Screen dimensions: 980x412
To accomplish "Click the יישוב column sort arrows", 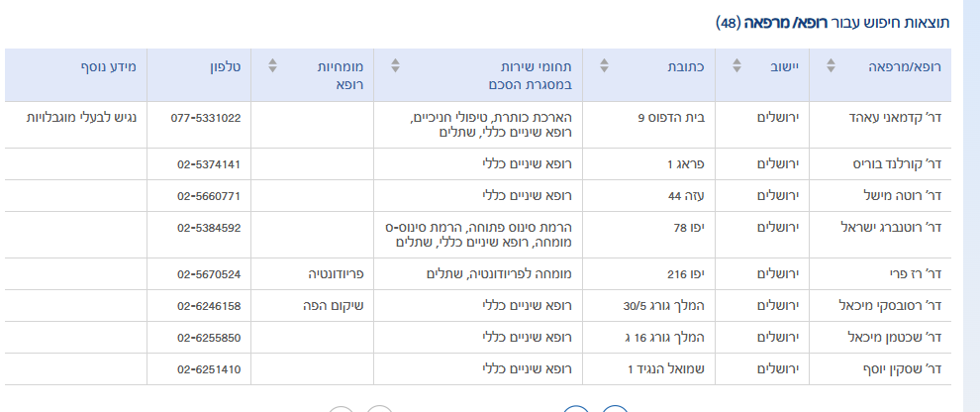I will click(x=735, y=66).
